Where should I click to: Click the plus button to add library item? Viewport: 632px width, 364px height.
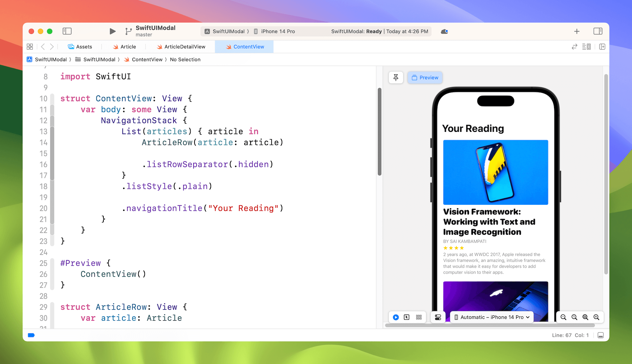[x=577, y=31]
